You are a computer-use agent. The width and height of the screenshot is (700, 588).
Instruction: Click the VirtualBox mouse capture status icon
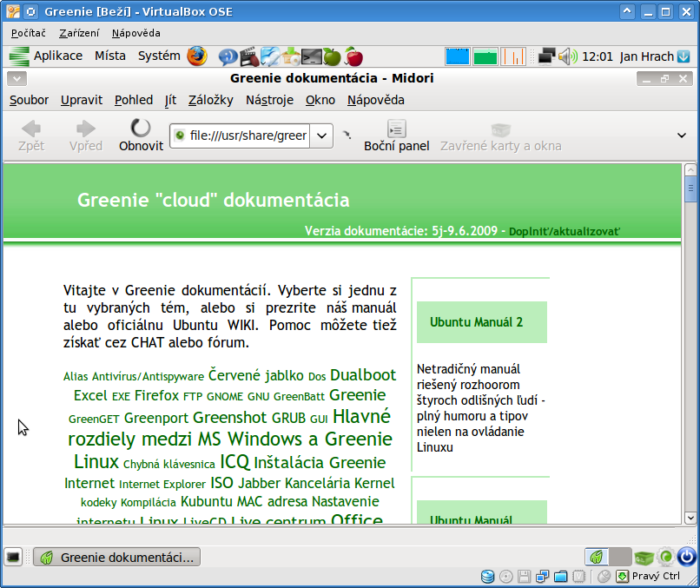point(604,577)
